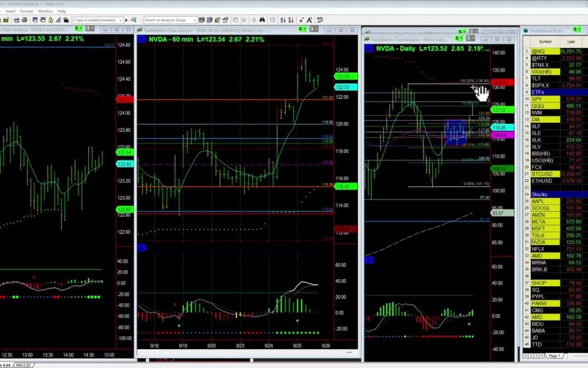Viewport: 588px width, 368px height.
Task: Click the save icon in the toolbar
Action: [16, 20]
